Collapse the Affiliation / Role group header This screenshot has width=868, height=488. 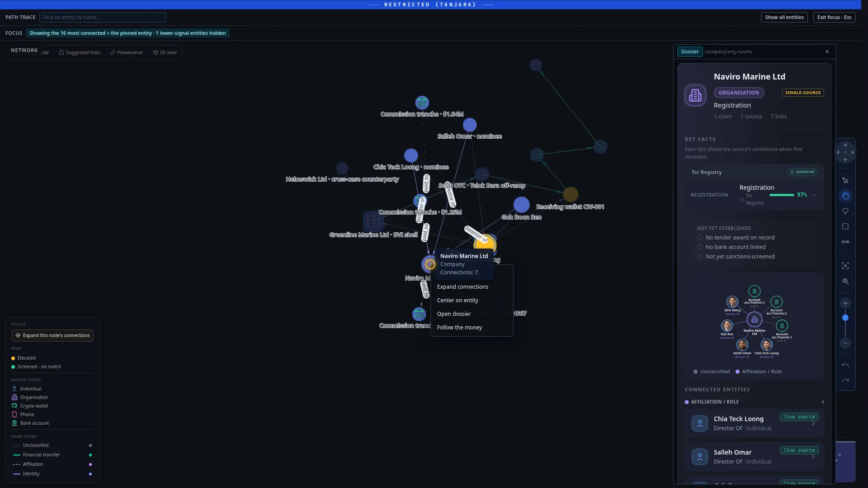coord(754,402)
